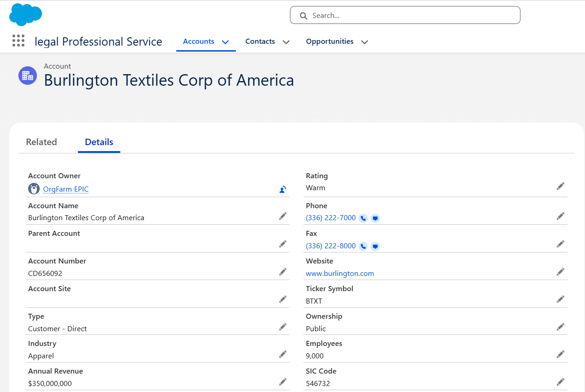Send message to Phone number icon
The height and width of the screenshot is (392, 585).
[x=375, y=218]
